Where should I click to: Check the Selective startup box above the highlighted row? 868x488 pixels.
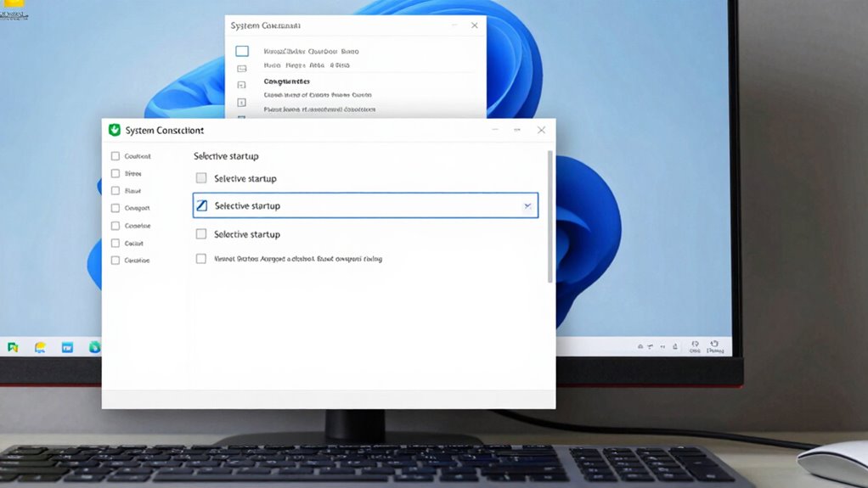201,177
